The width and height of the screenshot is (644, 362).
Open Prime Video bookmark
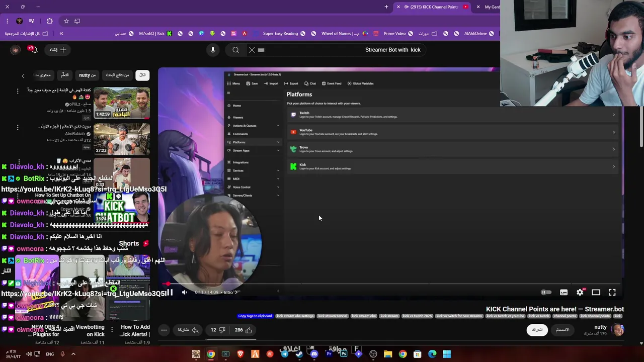398,34
